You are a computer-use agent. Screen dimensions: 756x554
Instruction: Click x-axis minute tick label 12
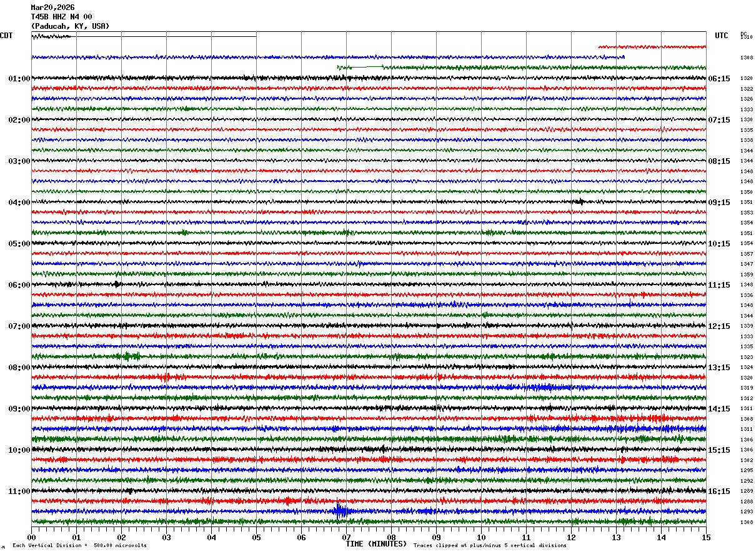[571, 537]
